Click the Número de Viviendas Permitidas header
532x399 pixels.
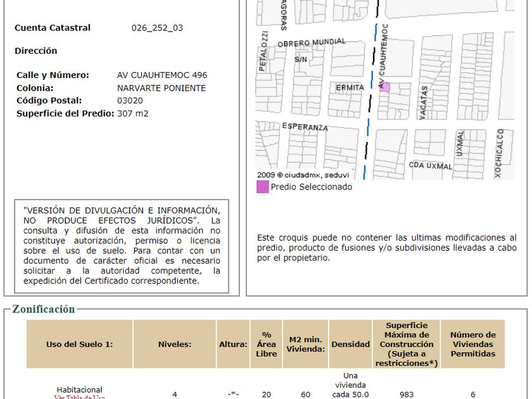click(473, 344)
